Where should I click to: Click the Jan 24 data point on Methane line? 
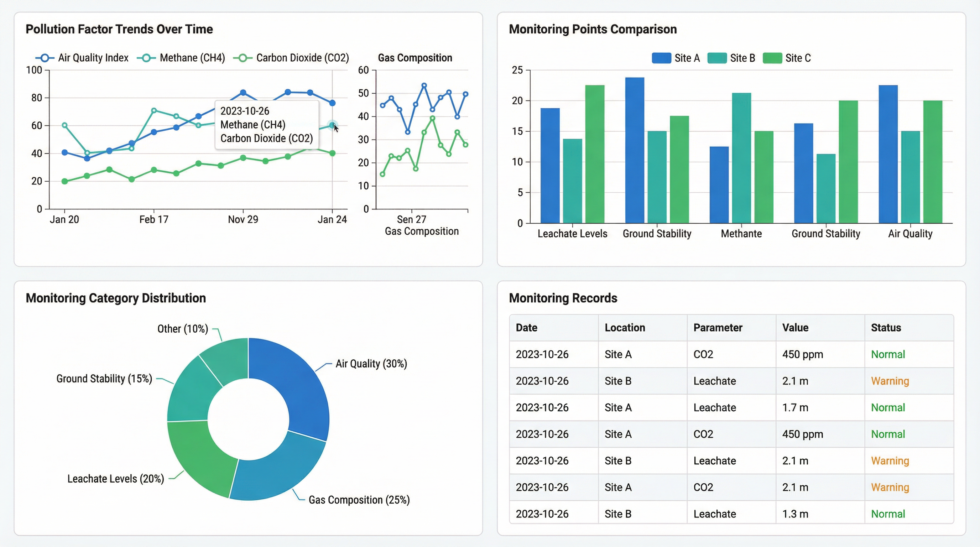tap(332, 125)
